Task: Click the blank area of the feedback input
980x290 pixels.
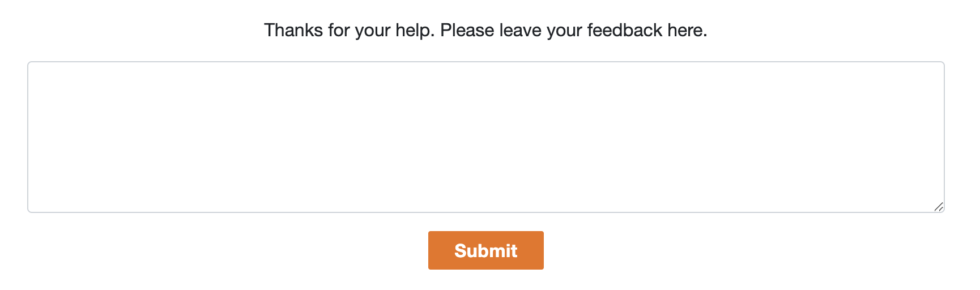Action: 485,137
